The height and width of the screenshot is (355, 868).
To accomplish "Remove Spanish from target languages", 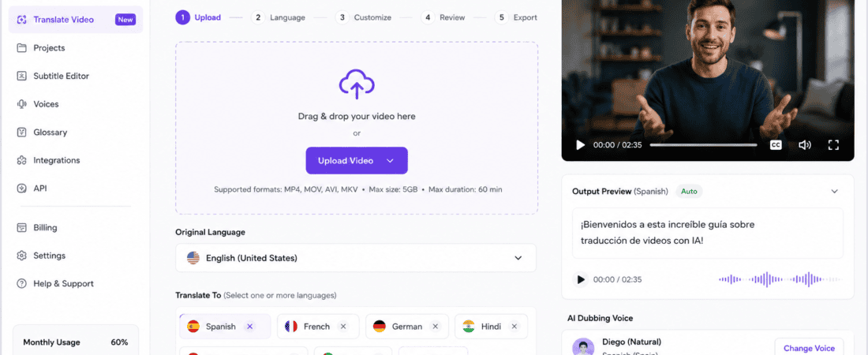I will tap(249, 327).
